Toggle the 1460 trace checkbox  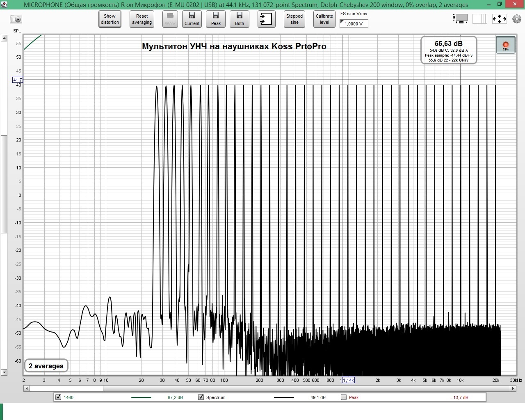point(58,397)
